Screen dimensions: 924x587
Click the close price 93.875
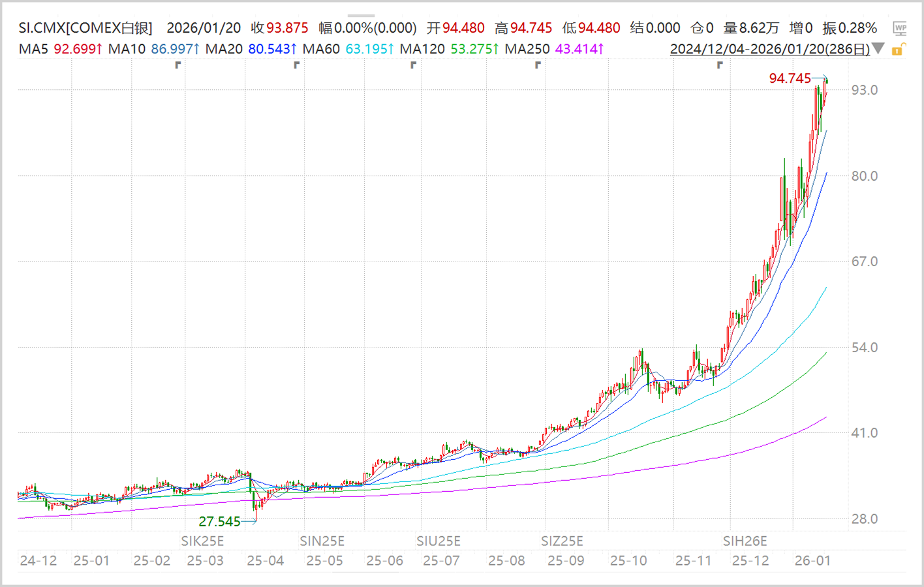(x=288, y=28)
